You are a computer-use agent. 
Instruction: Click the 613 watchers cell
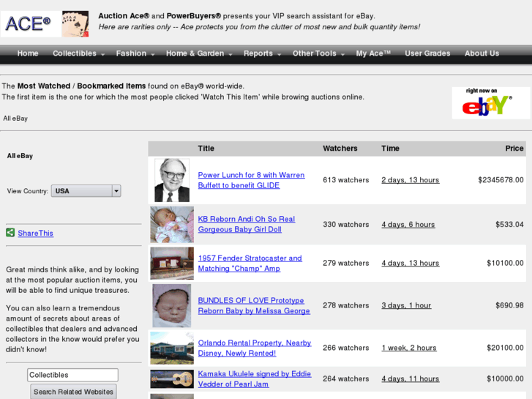(345, 180)
